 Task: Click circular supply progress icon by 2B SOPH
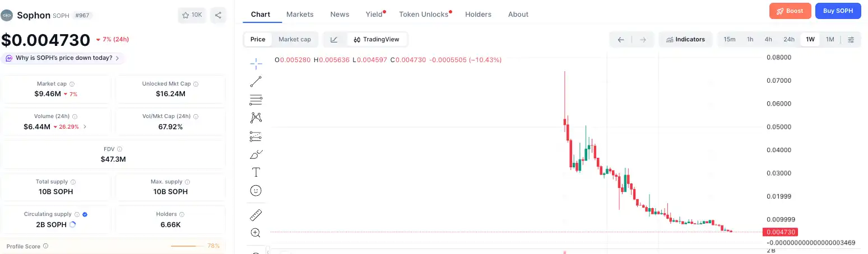pyautogui.click(x=72, y=224)
